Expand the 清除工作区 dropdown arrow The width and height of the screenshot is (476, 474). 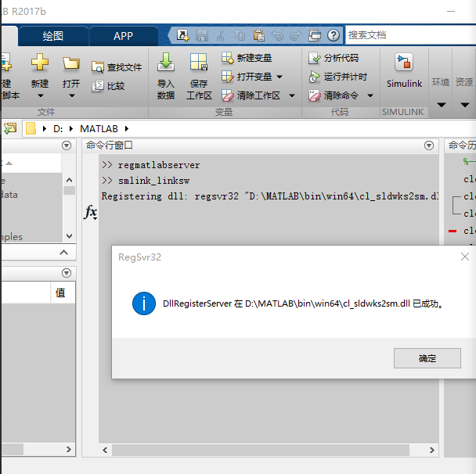tap(292, 96)
